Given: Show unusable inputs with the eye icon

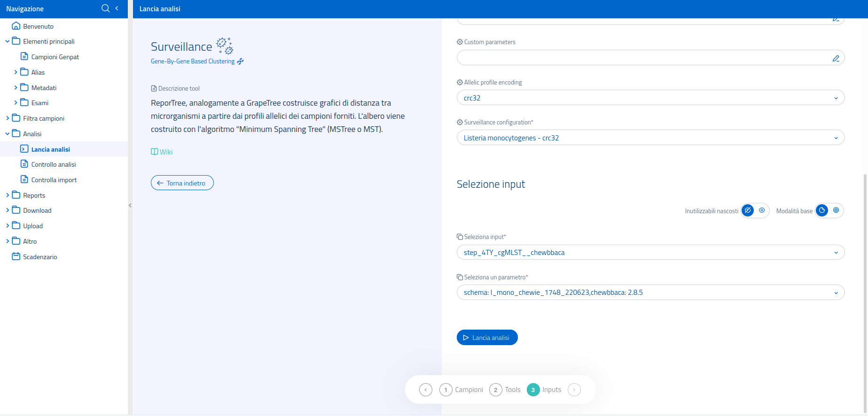Looking at the screenshot, I should pos(762,210).
